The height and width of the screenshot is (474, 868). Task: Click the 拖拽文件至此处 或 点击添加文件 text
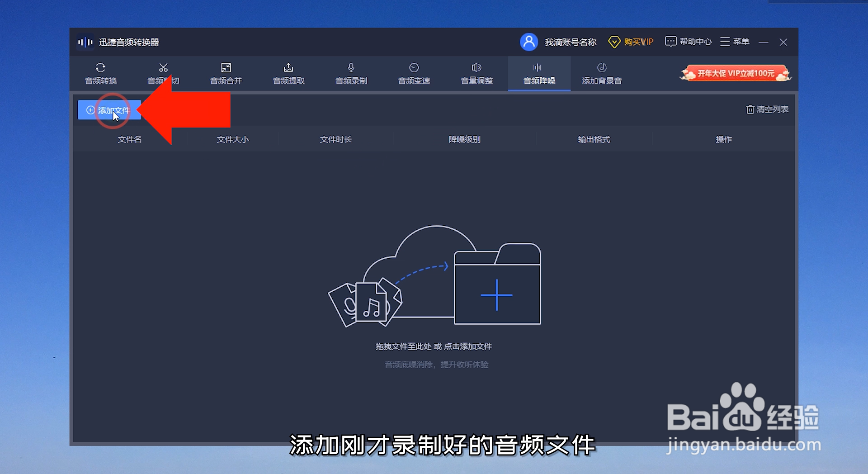(434, 346)
